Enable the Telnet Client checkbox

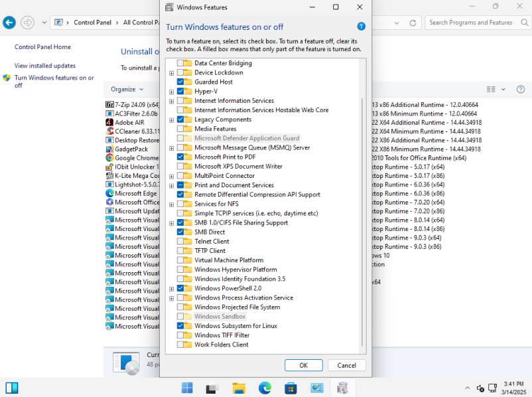[180, 241]
